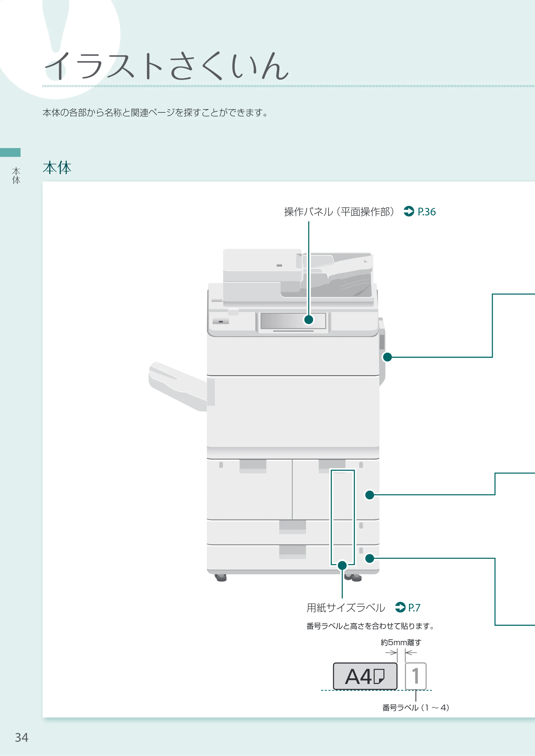Click the vertical 本体 side tab
This screenshot has height=756, width=535.
[x=16, y=175]
